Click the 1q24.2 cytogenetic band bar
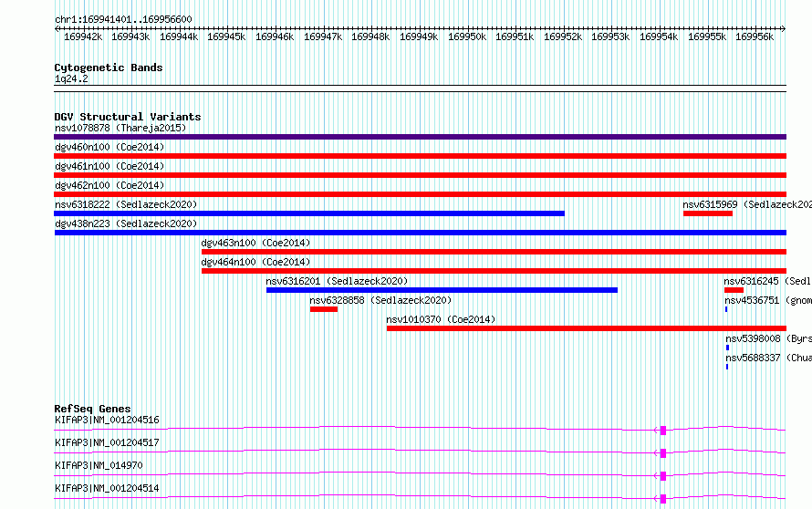 point(420,88)
